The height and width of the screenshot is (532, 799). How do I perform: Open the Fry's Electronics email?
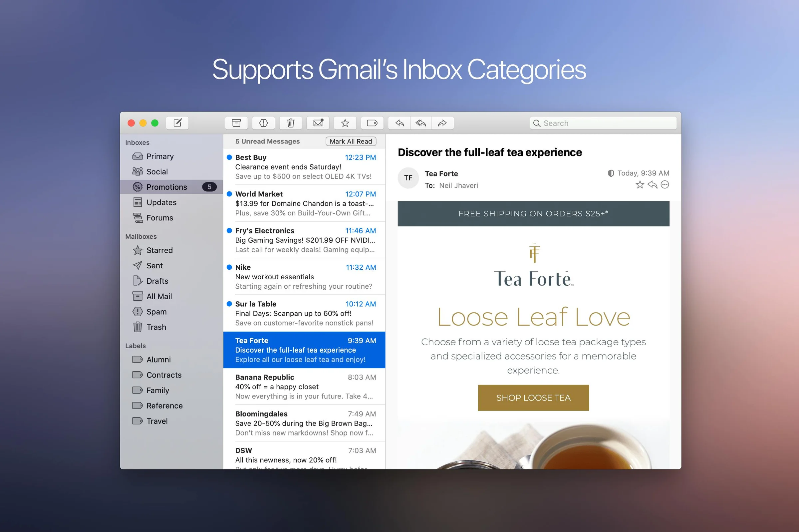coord(304,240)
